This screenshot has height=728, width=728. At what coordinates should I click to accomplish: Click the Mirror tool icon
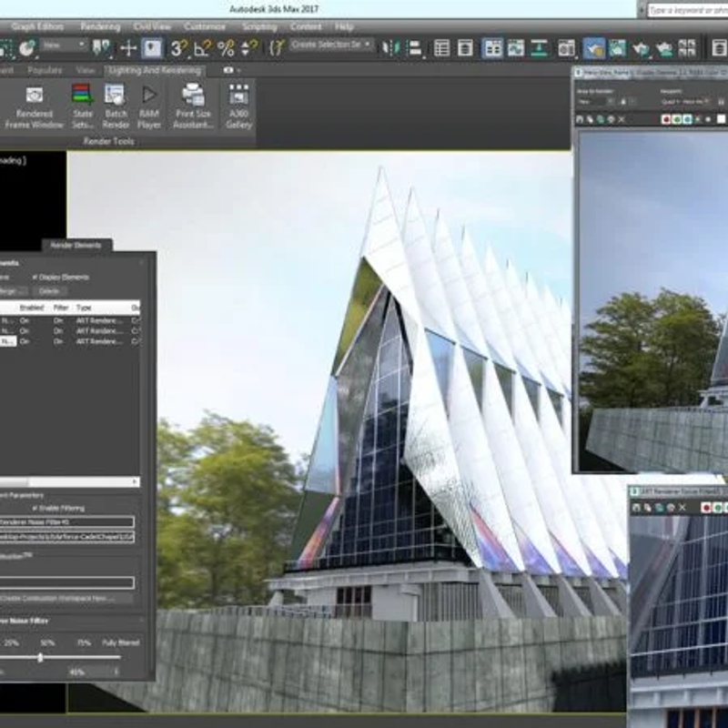point(390,48)
